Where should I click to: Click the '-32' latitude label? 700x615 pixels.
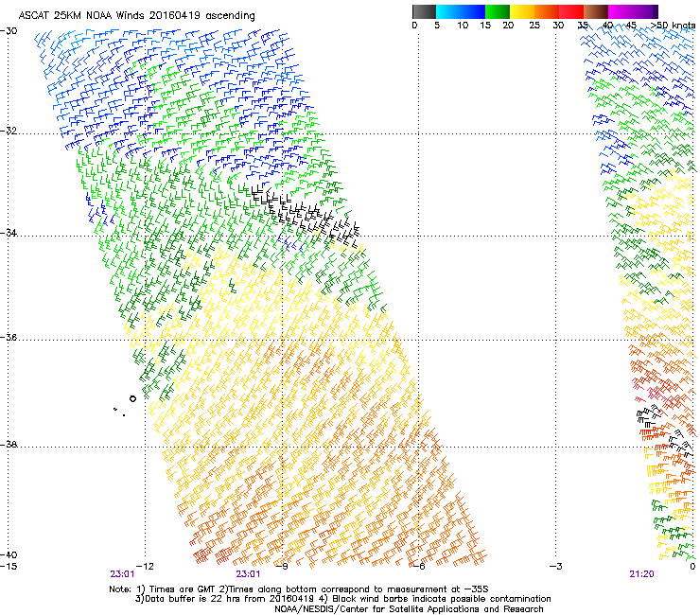coord(9,131)
